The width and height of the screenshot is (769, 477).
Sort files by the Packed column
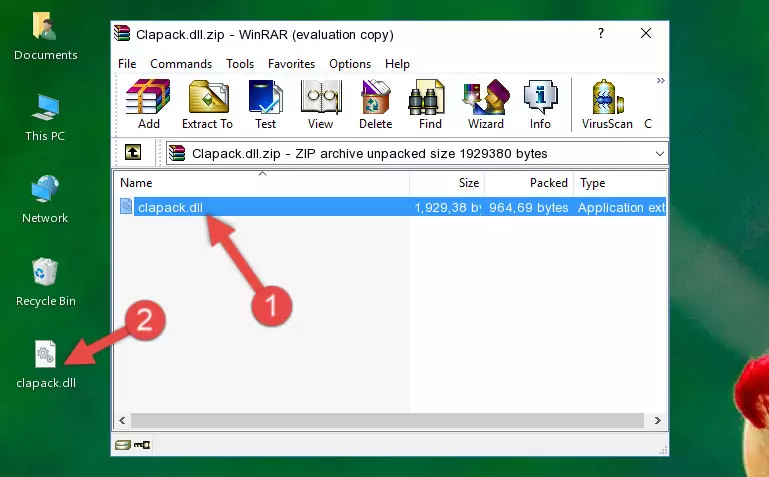529,183
